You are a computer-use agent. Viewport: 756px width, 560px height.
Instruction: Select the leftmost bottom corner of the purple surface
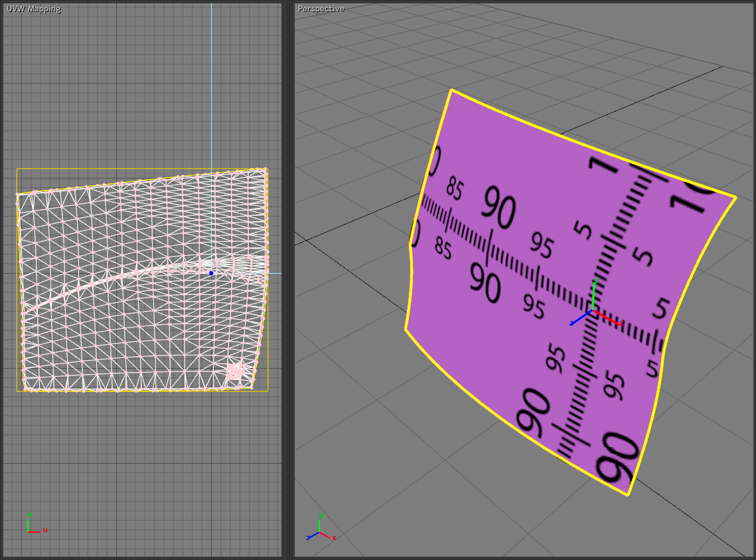point(406,328)
